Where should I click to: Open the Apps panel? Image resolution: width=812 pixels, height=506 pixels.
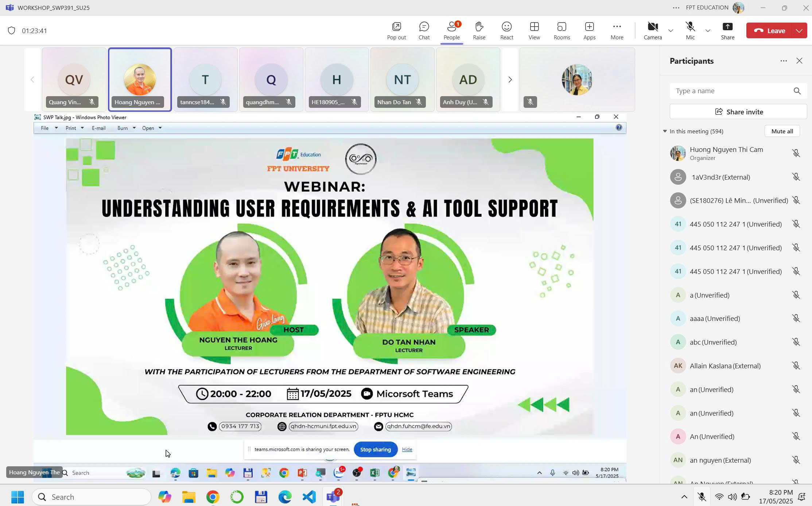[589, 31]
